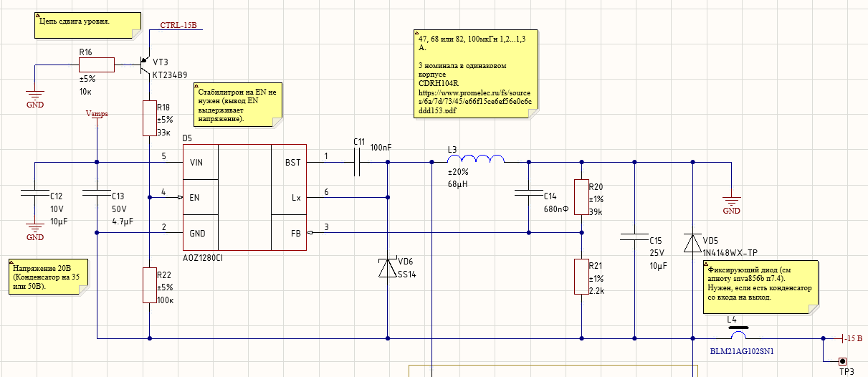Select the C14 capacitor symbol

click(529, 193)
